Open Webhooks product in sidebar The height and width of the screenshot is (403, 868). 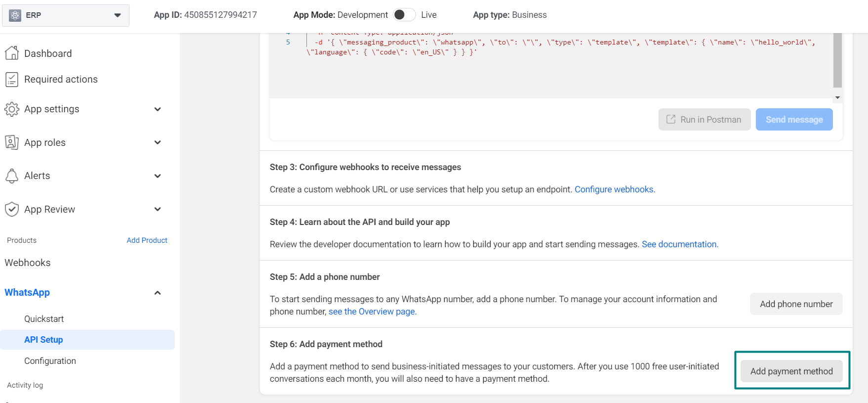tap(28, 263)
